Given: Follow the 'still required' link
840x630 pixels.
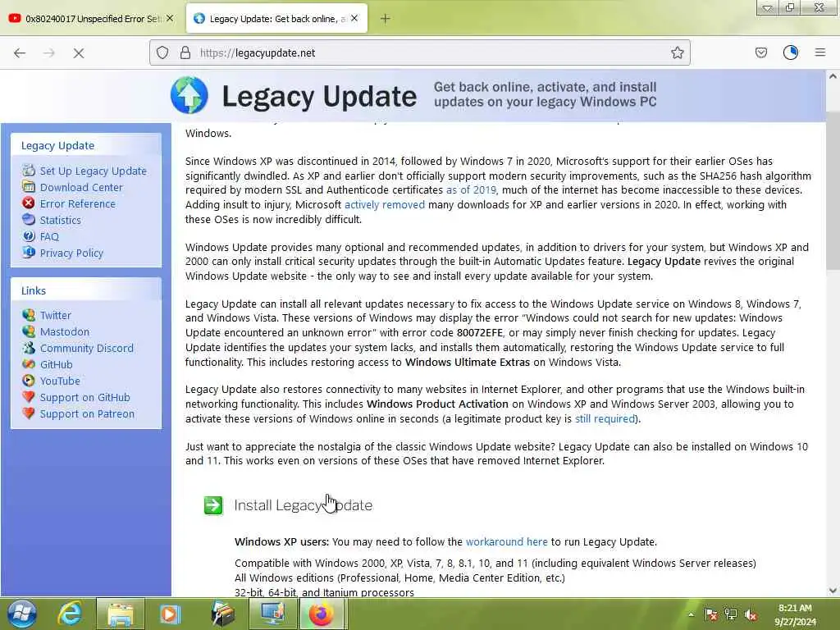Looking at the screenshot, I should (x=605, y=419).
